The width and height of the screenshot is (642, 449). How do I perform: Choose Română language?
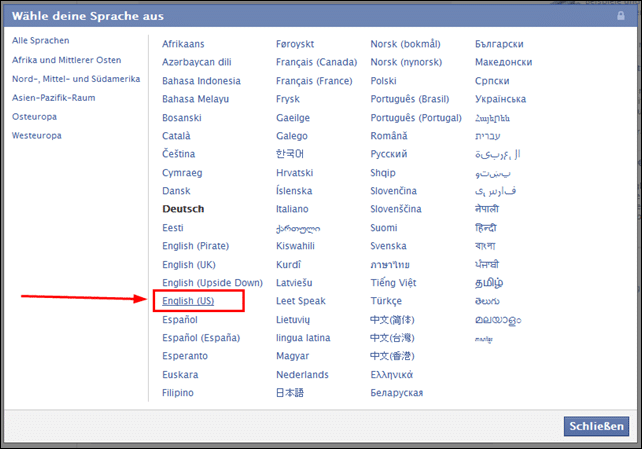click(x=389, y=136)
